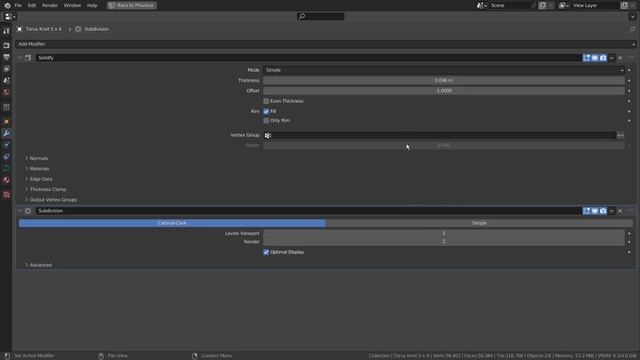Create a new scene with the copy icon
This screenshot has width=640, height=360.
(542, 5)
